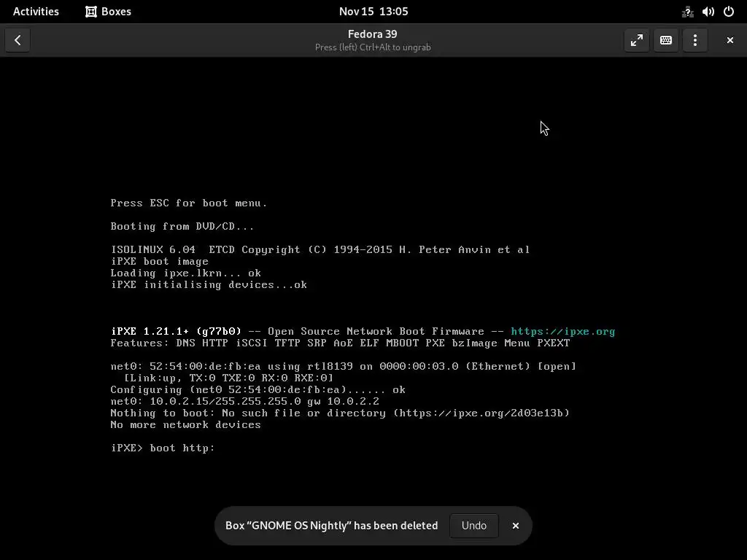The image size is (747, 560).
Task: Click the net0 10.0.2.15 address line
Action: [245, 402]
